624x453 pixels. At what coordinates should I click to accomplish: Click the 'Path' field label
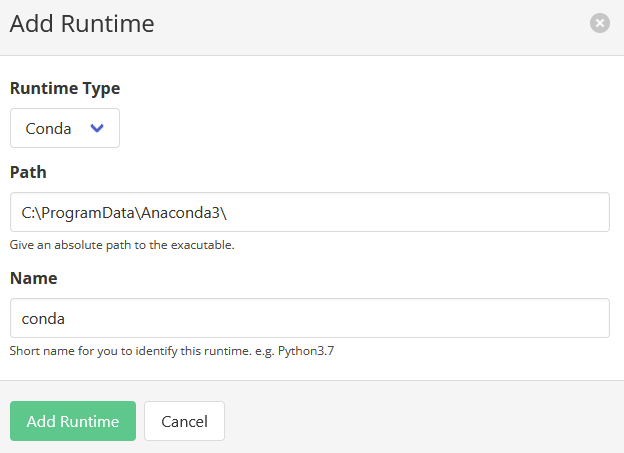(28, 172)
